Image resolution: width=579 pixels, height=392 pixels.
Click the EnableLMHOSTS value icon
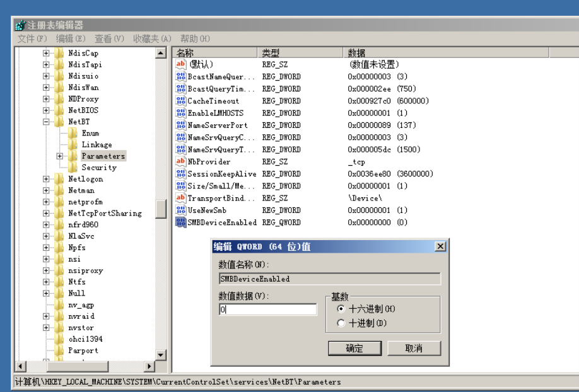[x=180, y=113]
